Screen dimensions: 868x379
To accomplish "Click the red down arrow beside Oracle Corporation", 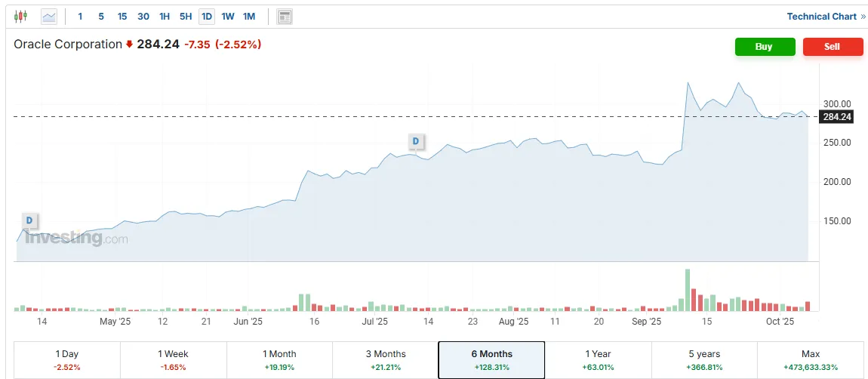I will [129, 45].
